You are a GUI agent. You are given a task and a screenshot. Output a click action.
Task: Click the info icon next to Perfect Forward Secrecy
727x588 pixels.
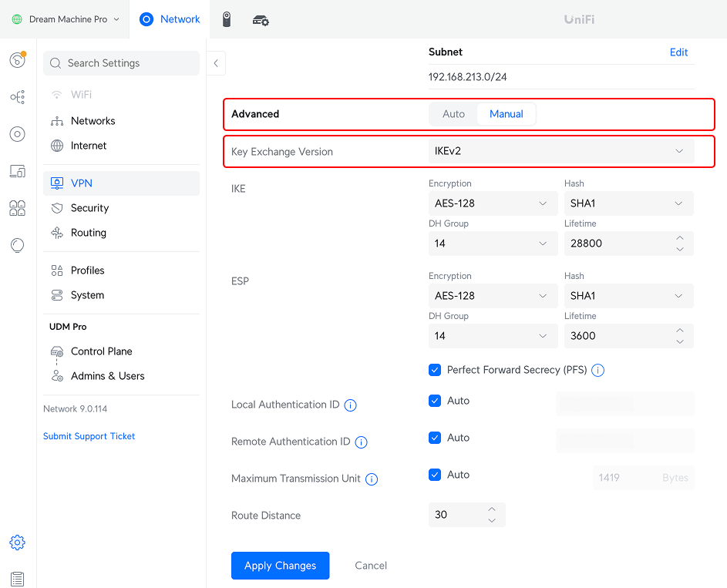click(x=597, y=370)
